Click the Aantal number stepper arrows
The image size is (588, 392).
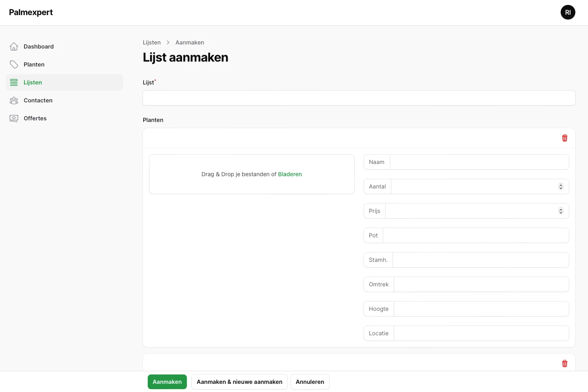click(x=561, y=186)
